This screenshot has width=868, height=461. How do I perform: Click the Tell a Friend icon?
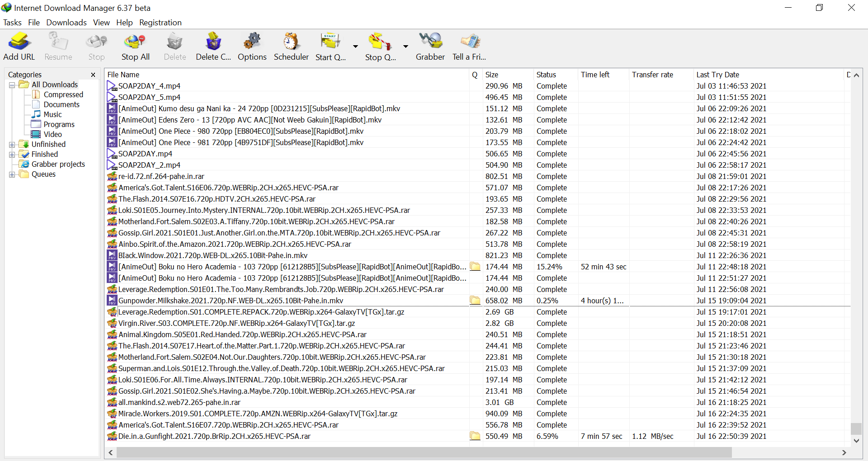click(x=469, y=46)
